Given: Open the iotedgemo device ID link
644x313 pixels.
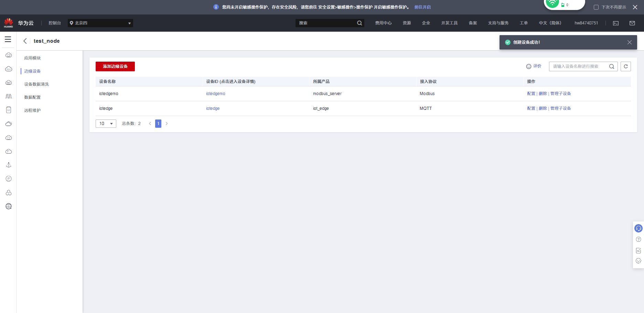Looking at the screenshot, I should [216, 94].
